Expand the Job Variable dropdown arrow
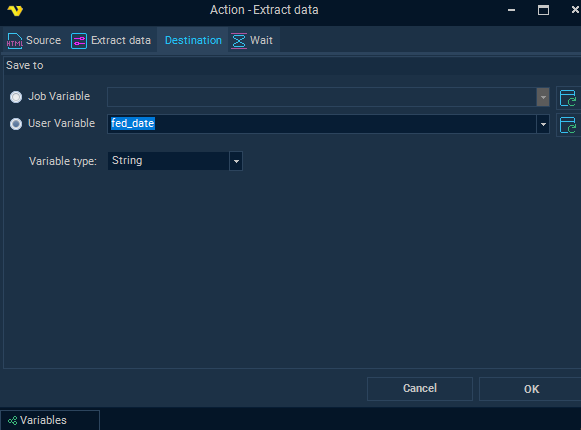The width and height of the screenshot is (581, 430). coord(543,97)
